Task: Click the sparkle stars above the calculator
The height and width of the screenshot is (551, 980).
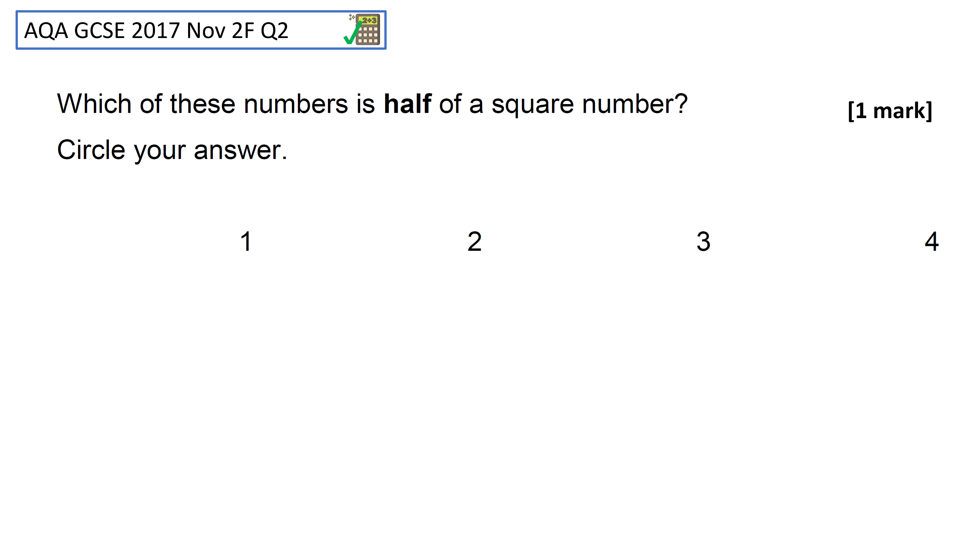Action: click(352, 17)
